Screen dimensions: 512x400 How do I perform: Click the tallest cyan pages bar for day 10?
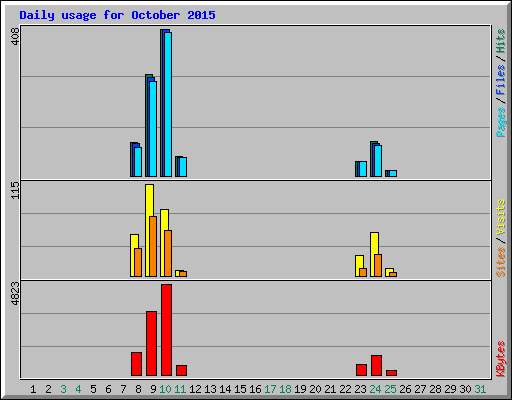tap(168, 104)
